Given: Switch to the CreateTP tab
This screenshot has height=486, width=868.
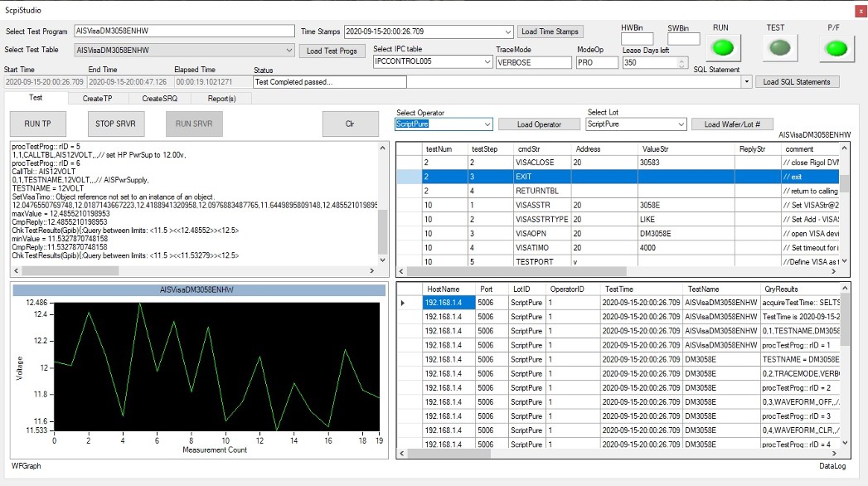Looking at the screenshot, I should coord(98,99).
